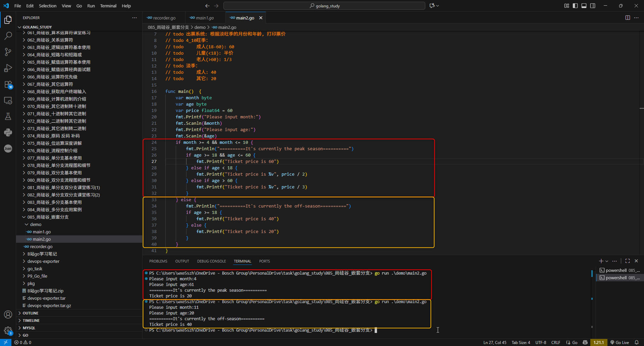Change encoding via UTF-8 status item
The image size is (644, 346).
(541, 342)
